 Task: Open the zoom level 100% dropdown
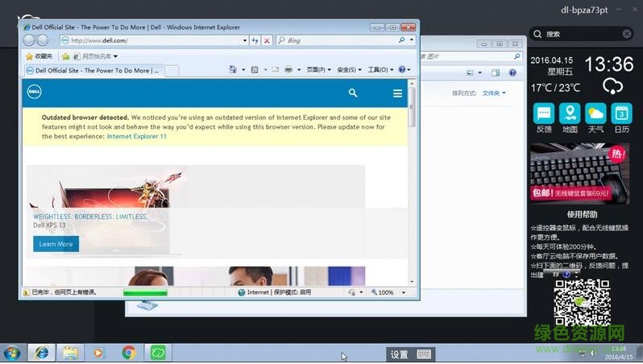404,292
